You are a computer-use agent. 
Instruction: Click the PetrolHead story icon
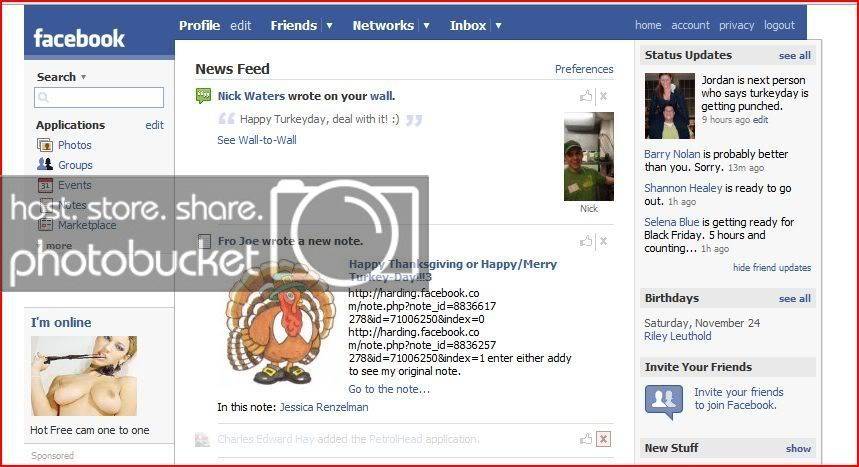click(x=202, y=439)
